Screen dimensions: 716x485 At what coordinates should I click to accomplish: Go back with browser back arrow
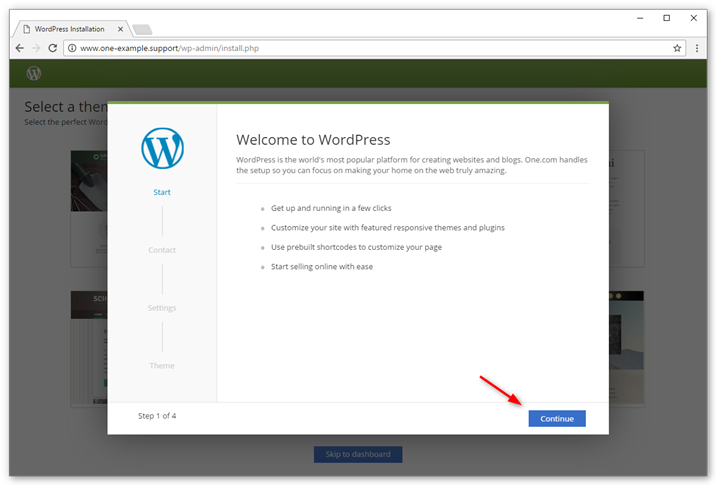pos(20,48)
